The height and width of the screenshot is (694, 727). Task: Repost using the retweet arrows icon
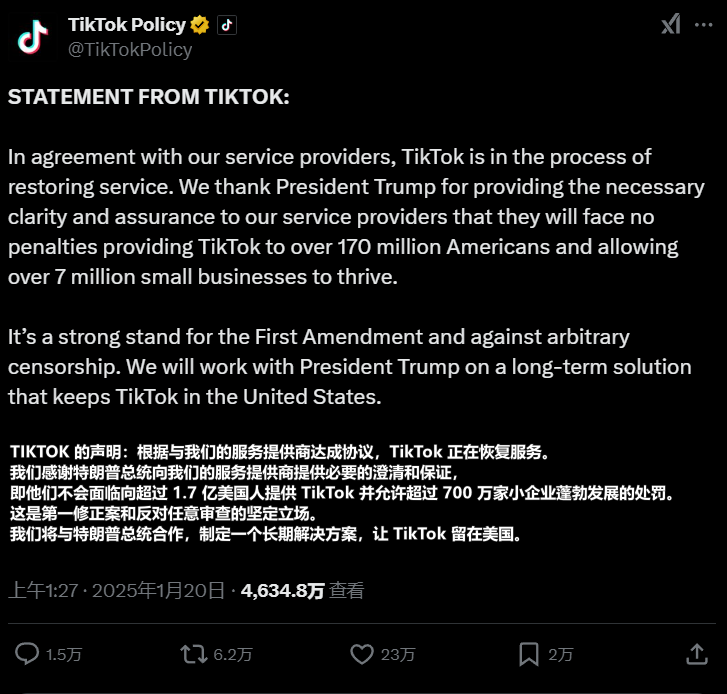pos(192,654)
